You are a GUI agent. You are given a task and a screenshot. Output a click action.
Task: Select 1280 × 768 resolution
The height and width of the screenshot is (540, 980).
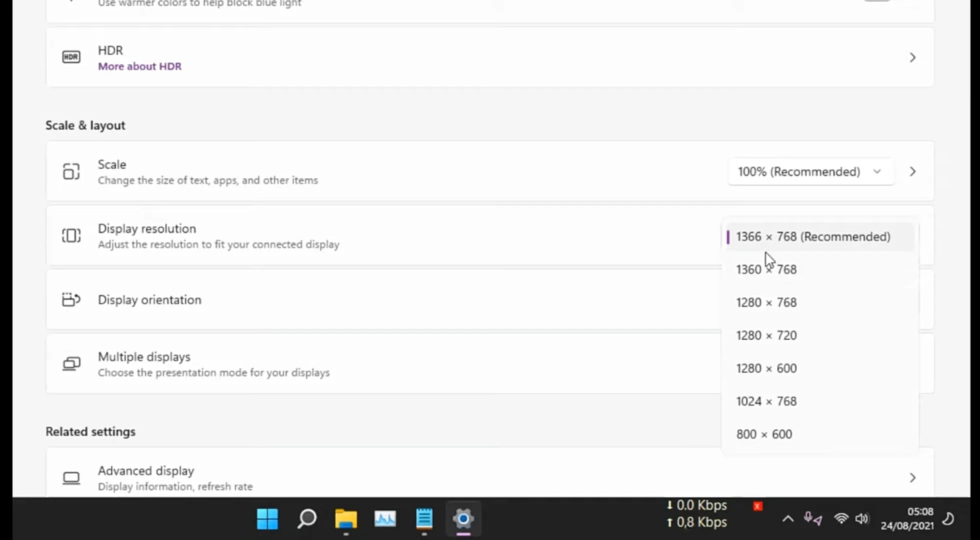(x=820, y=302)
